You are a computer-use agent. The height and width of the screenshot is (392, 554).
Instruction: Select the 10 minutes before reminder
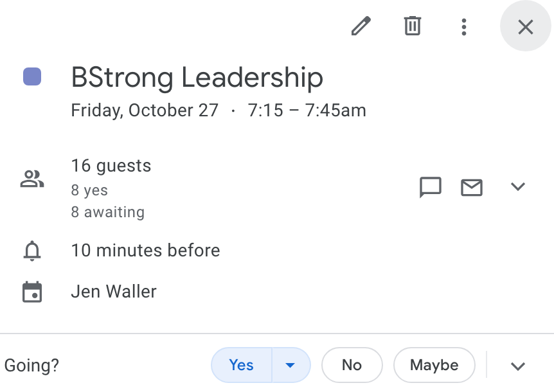(x=145, y=251)
